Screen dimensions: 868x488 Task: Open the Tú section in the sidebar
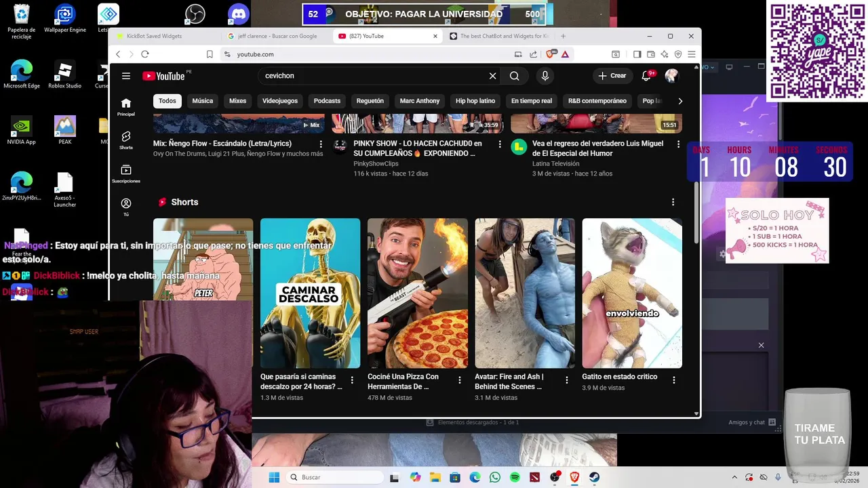click(x=126, y=207)
